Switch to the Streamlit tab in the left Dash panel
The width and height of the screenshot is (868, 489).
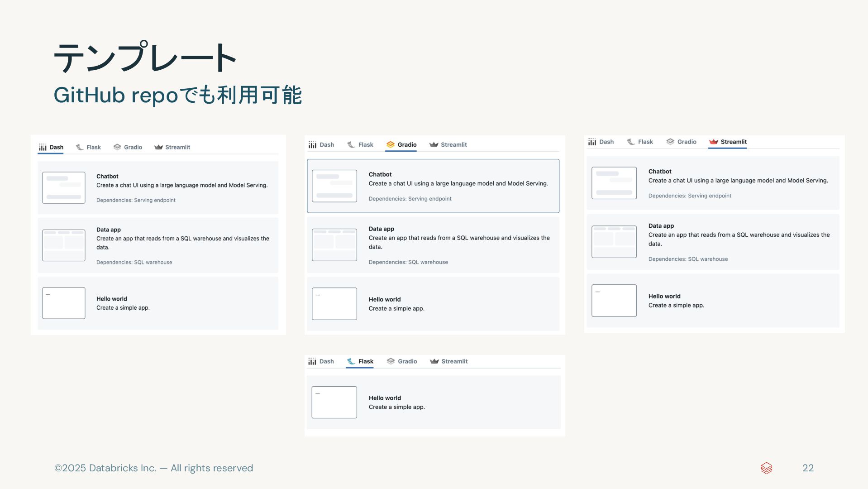[x=172, y=147]
